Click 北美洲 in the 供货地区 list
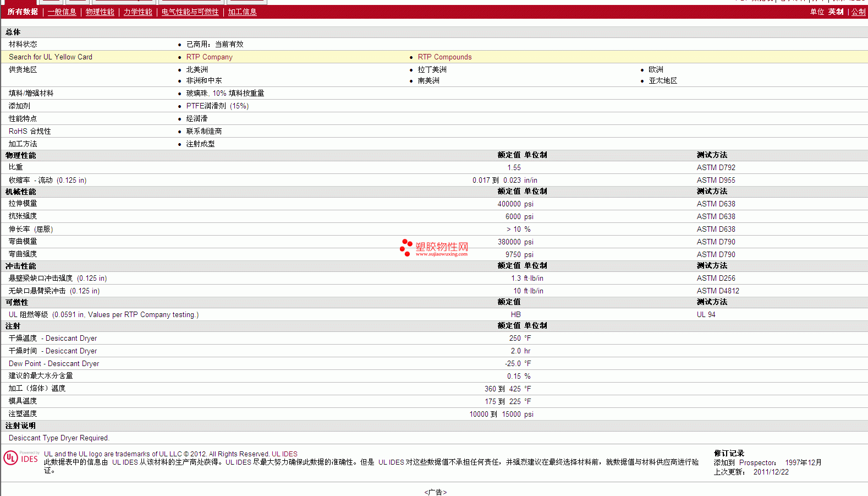The image size is (868, 496). coord(197,69)
